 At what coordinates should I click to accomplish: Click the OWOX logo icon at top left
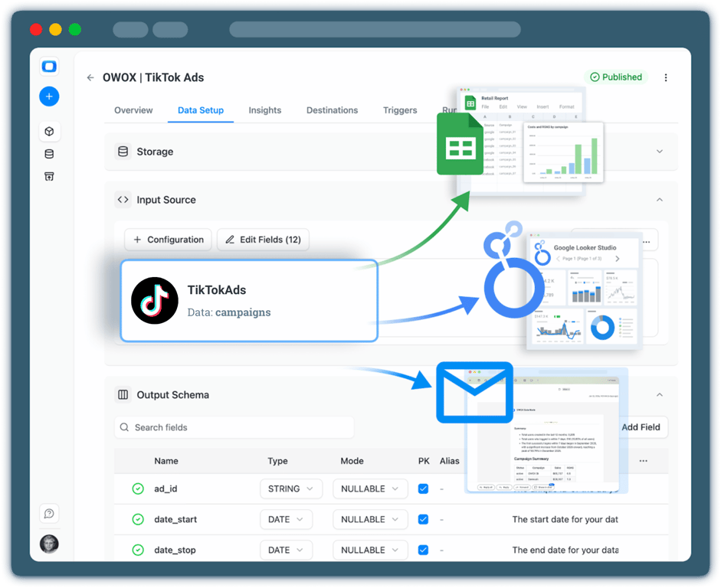click(49, 66)
